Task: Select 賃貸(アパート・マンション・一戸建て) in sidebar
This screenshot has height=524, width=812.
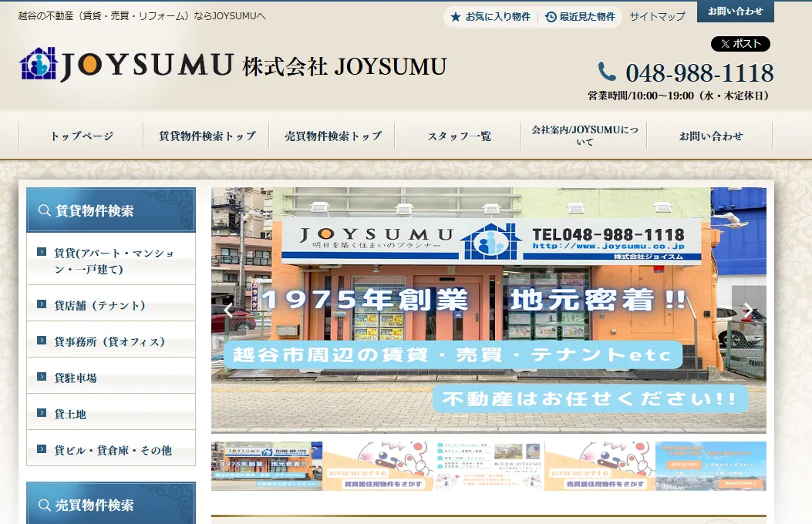Action: coord(111,260)
